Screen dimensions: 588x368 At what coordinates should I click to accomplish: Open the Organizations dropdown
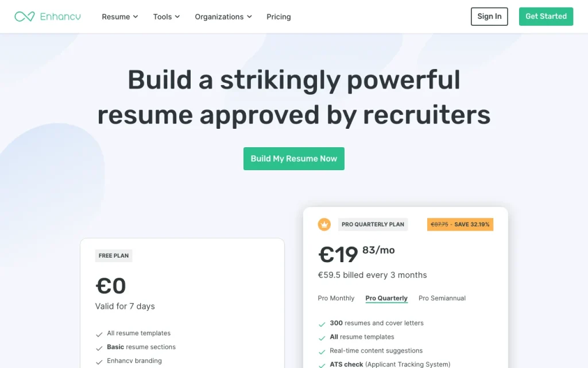223,17
